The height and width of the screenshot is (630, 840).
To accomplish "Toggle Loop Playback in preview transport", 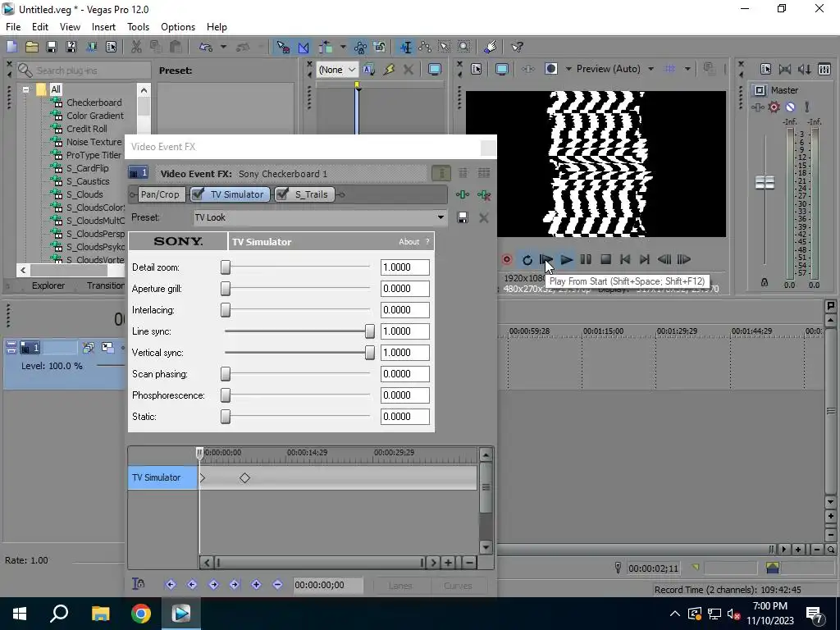I will tap(527, 260).
